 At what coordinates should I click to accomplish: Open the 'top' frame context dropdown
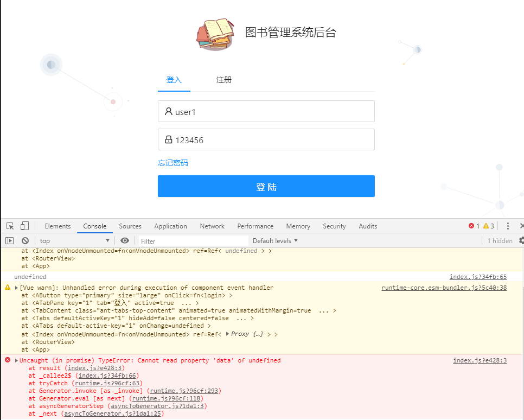pyautogui.click(x=74, y=240)
